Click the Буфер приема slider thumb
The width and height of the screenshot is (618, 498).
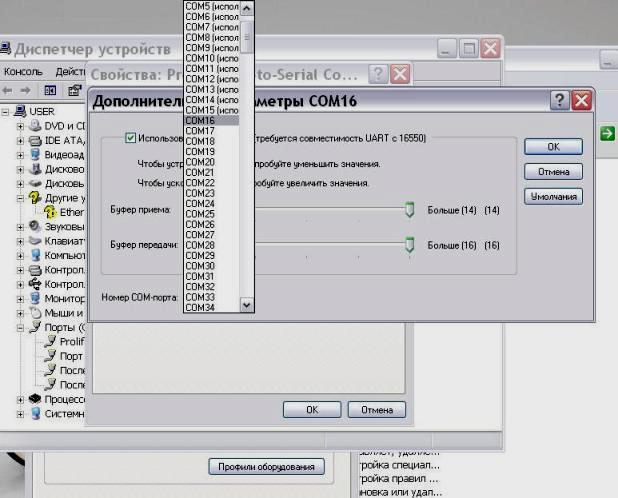coord(410,210)
